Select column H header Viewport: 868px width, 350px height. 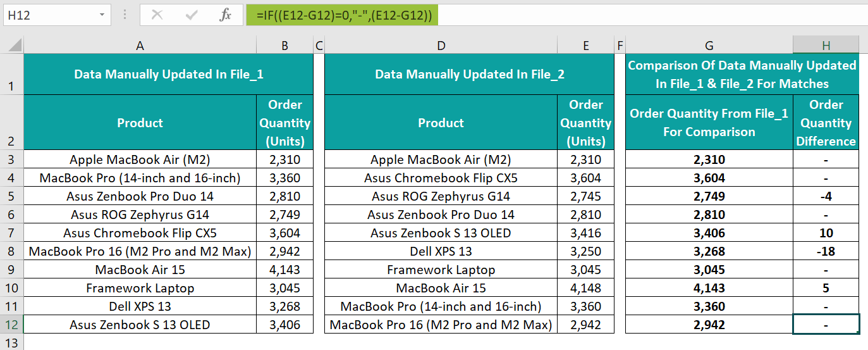tap(826, 46)
